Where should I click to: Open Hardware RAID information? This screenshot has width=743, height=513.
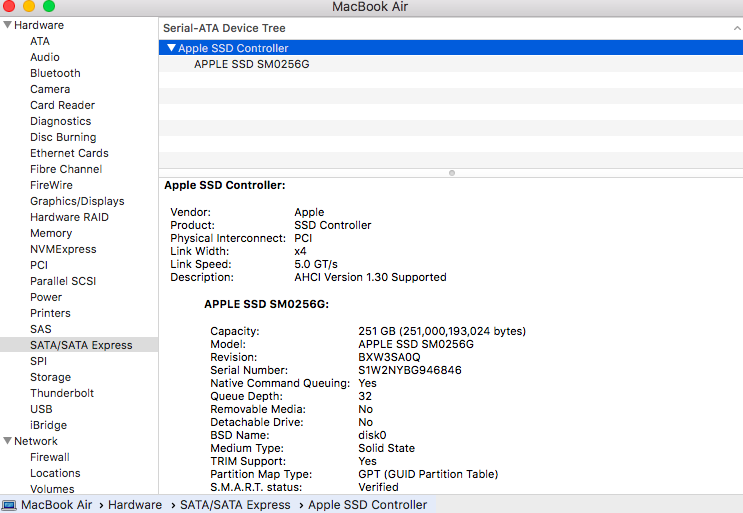click(x=69, y=217)
